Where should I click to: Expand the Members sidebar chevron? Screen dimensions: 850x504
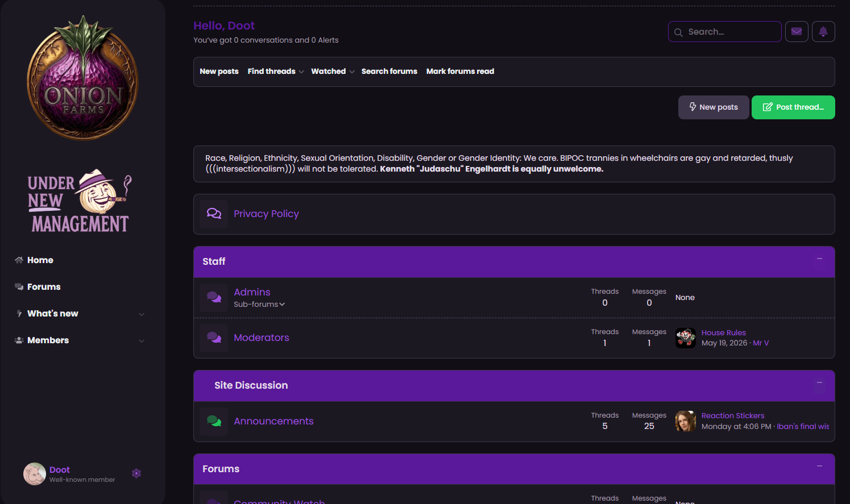[142, 340]
